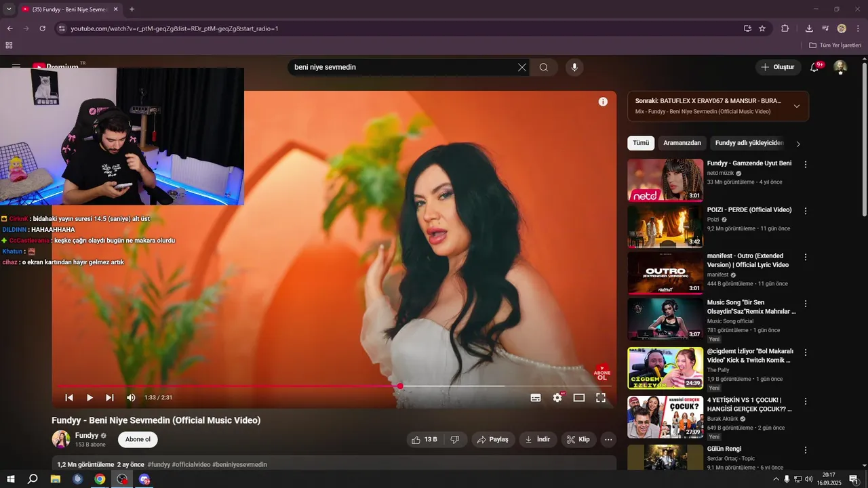The height and width of the screenshot is (488, 868).
Task: Switch to theater mode
Action: (579, 398)
